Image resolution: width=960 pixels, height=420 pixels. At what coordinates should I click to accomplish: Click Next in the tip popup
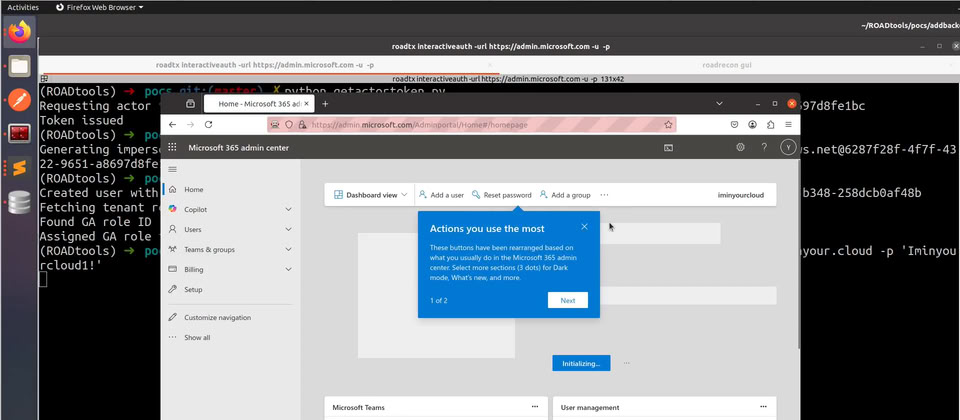coord(567,300)
